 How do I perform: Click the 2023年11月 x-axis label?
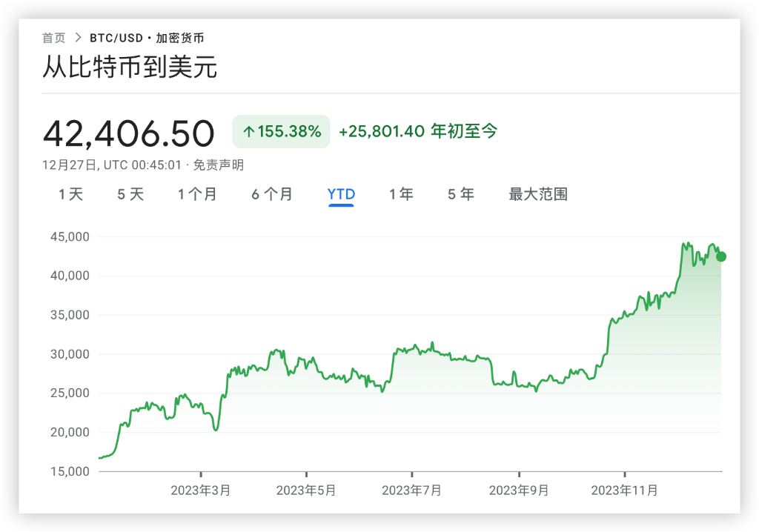click(625, 491)
